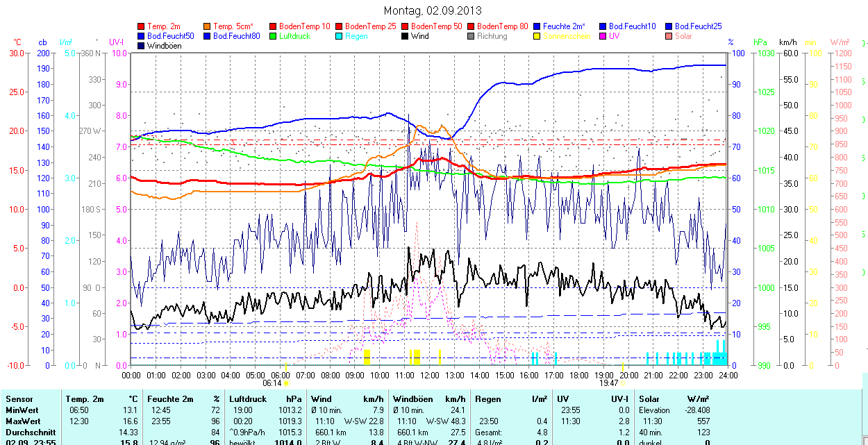Click the magenta UV legend square
This screenshot has width=868, height=445.
pyautogui.click(x=603, y=36)
